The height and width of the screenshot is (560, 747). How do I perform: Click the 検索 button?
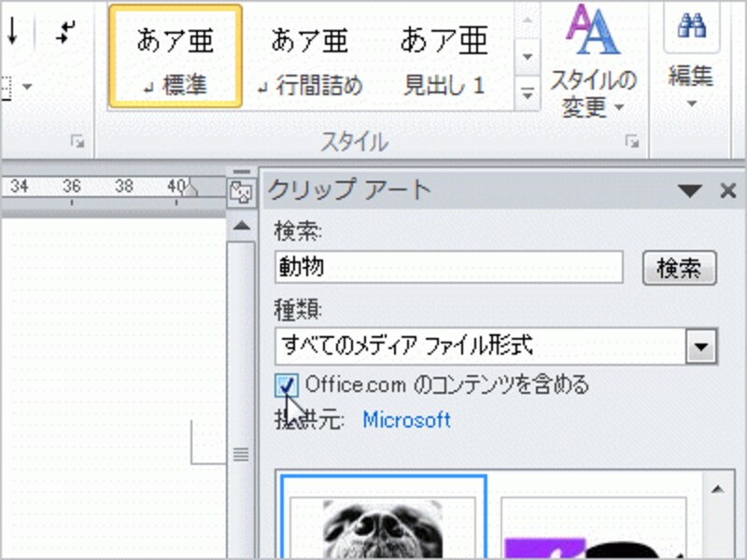pos(680,268)
